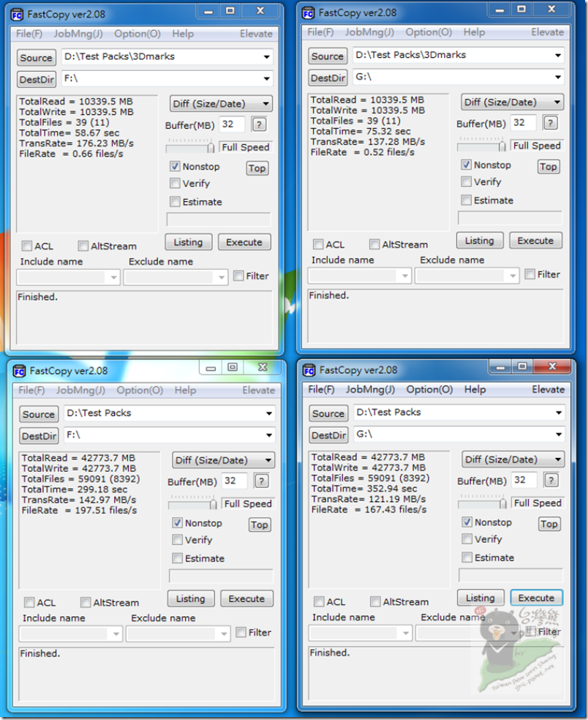Click 'TotalTime= 75.32 sec' text in top-right window

point(361,131)
